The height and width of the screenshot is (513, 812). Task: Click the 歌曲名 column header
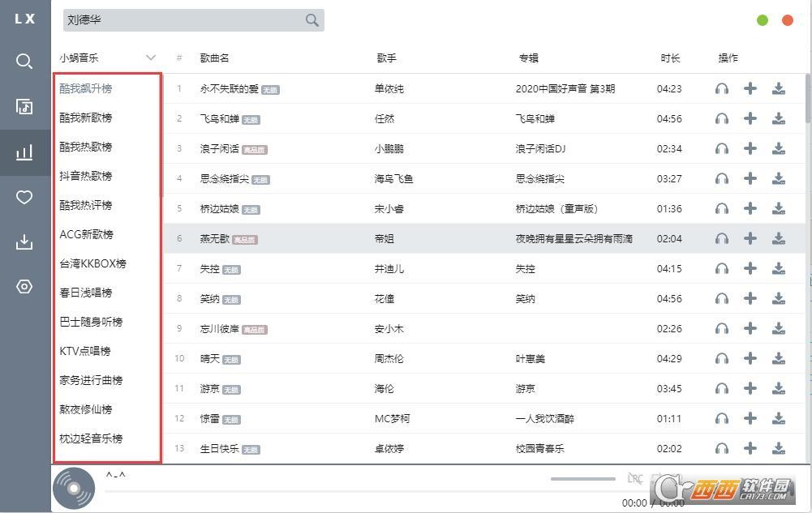[214, 58]
